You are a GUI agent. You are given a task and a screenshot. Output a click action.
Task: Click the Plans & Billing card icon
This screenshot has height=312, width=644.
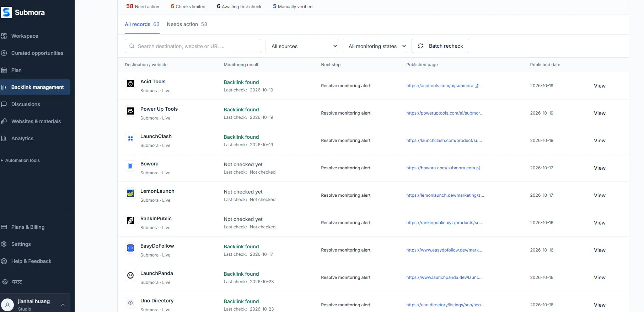(x=4, y=227)
